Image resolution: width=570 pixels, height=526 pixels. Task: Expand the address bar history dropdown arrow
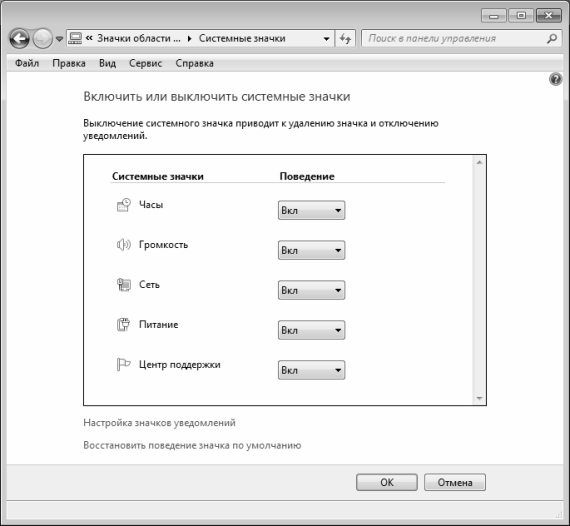click(x=326, y=39)
